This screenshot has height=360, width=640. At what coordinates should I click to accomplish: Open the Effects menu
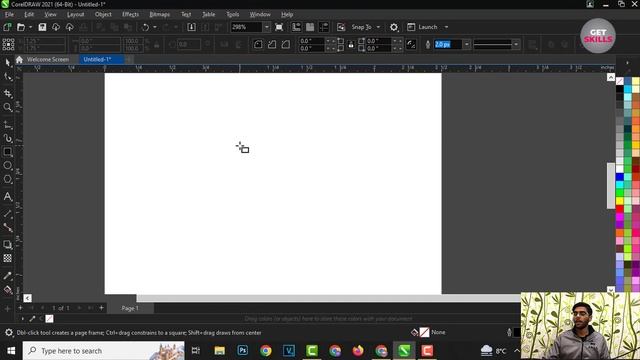click(130, 14)
